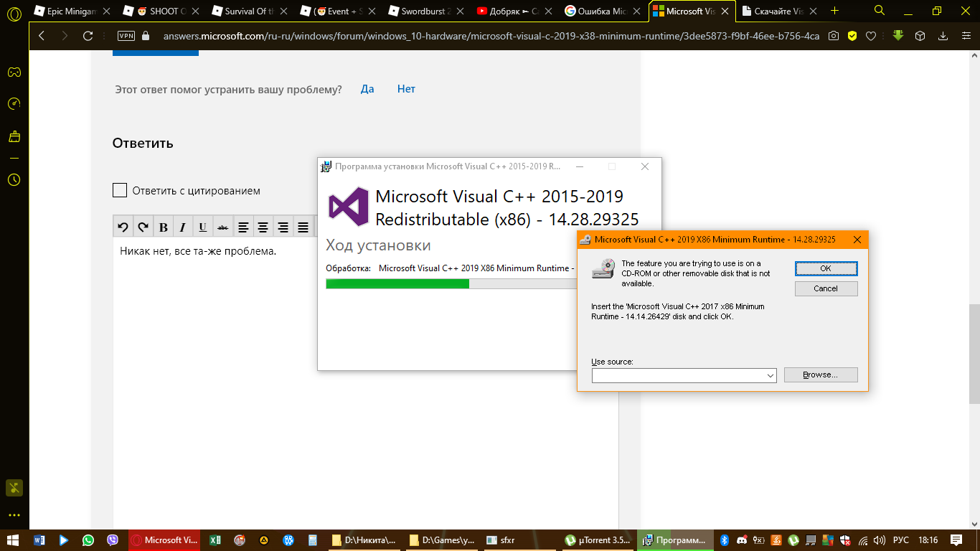
Task: Open WhatsApp from the taskbar
Action: pos(88,540)
